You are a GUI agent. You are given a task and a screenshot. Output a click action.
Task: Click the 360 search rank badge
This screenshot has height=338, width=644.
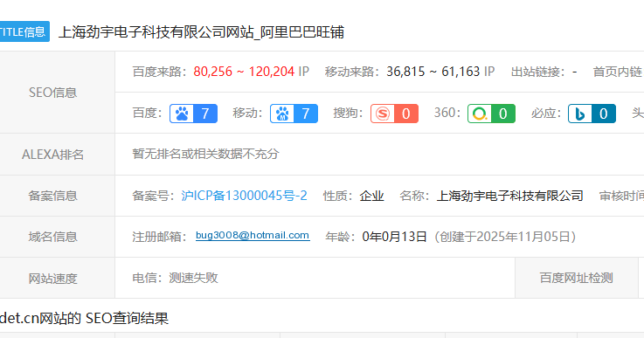pyautogui.click(x=491, y=114)
